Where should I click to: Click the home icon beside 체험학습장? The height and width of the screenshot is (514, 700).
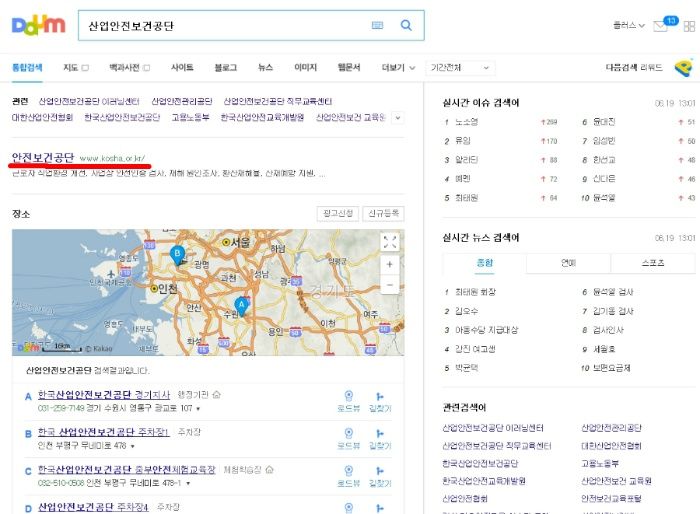pos(269,469)
